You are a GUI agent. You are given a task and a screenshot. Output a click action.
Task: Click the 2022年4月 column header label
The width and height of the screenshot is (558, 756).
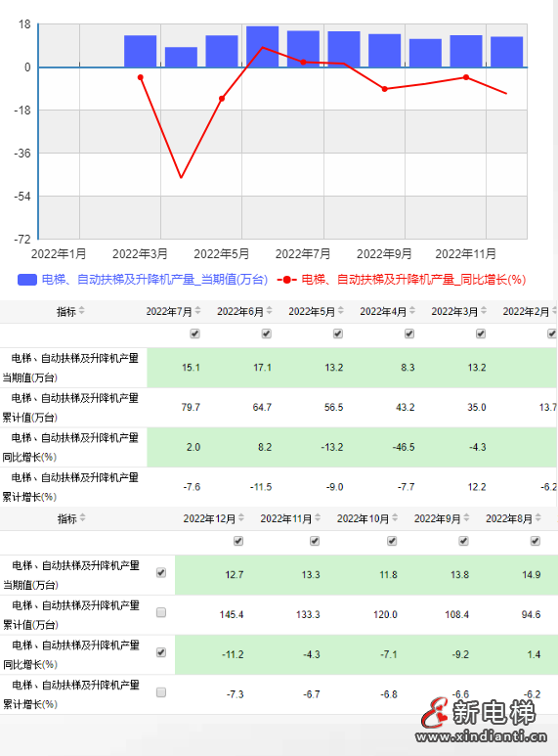point(383,311)
